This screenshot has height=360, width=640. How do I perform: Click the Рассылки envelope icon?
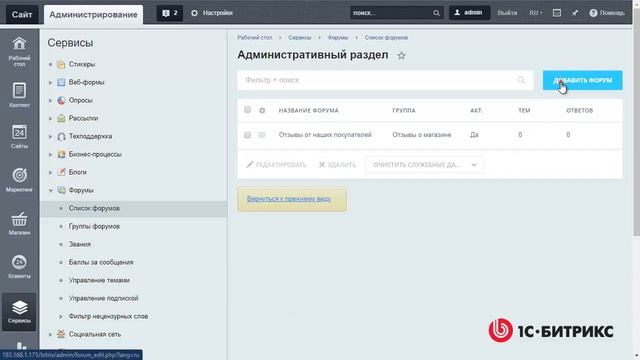61,118
